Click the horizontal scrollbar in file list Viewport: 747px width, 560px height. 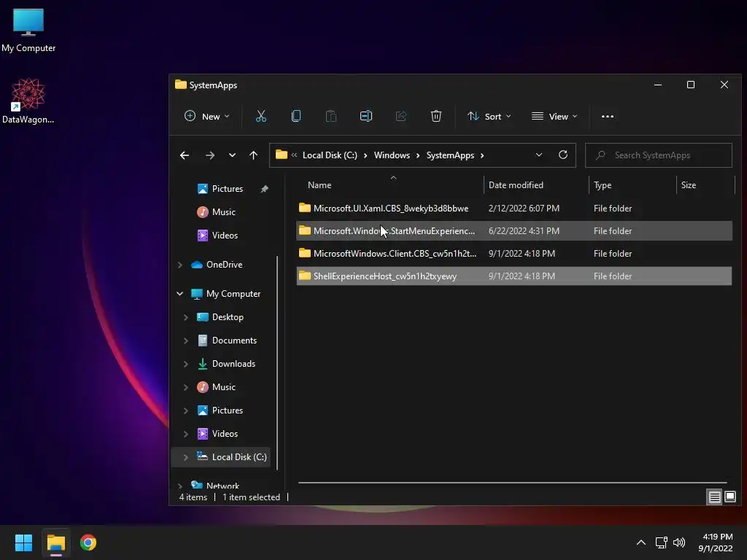[512, 483]
